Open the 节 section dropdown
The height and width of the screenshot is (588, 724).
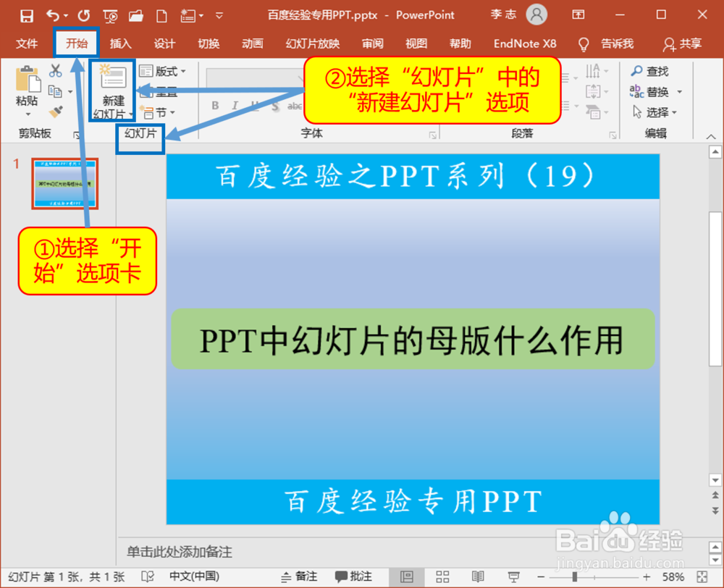click(x=158, y=113)
